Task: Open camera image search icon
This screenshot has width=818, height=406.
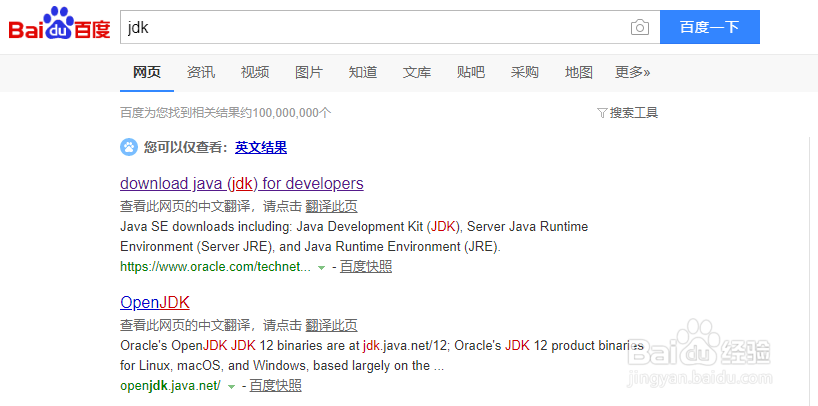Action: pos(640,27)
